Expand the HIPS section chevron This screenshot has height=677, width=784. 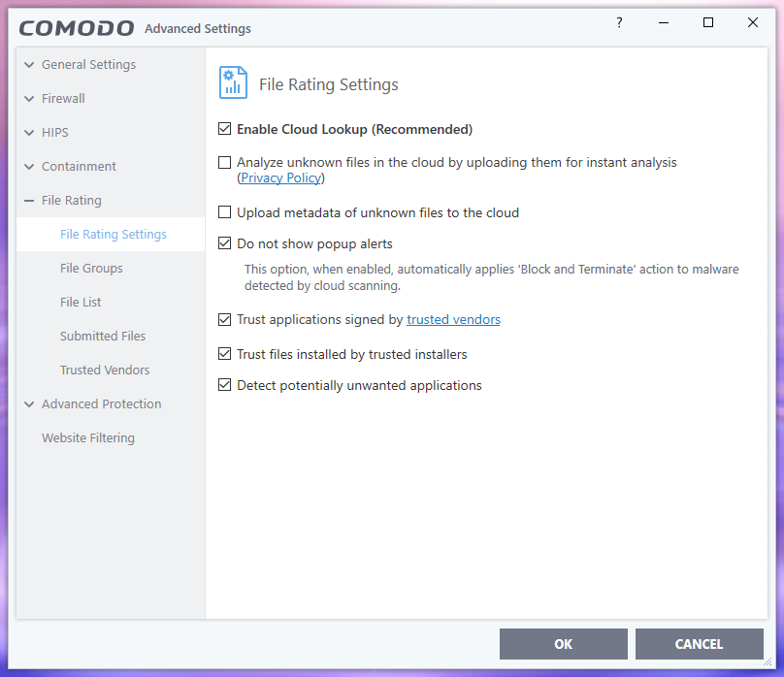click(29, 133)
